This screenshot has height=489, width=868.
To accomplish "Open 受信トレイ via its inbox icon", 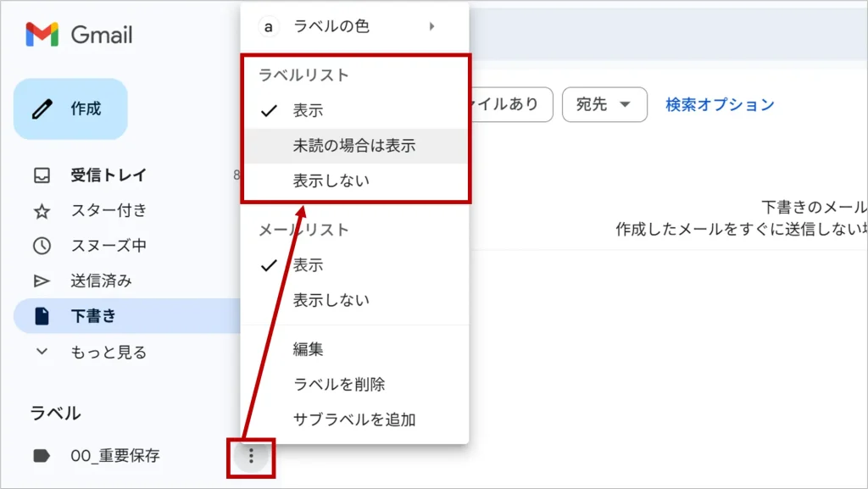I will 42,175.
